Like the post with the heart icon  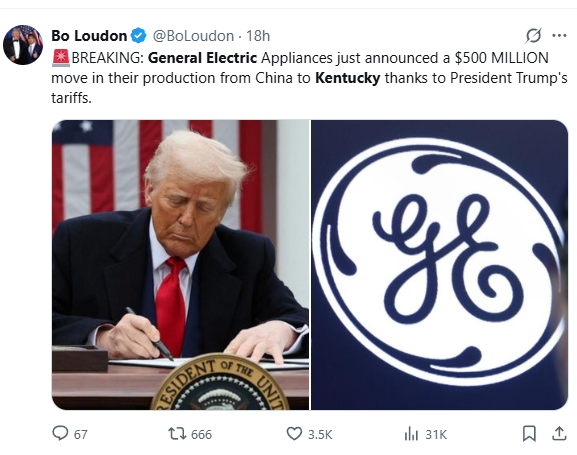[294, 434]
